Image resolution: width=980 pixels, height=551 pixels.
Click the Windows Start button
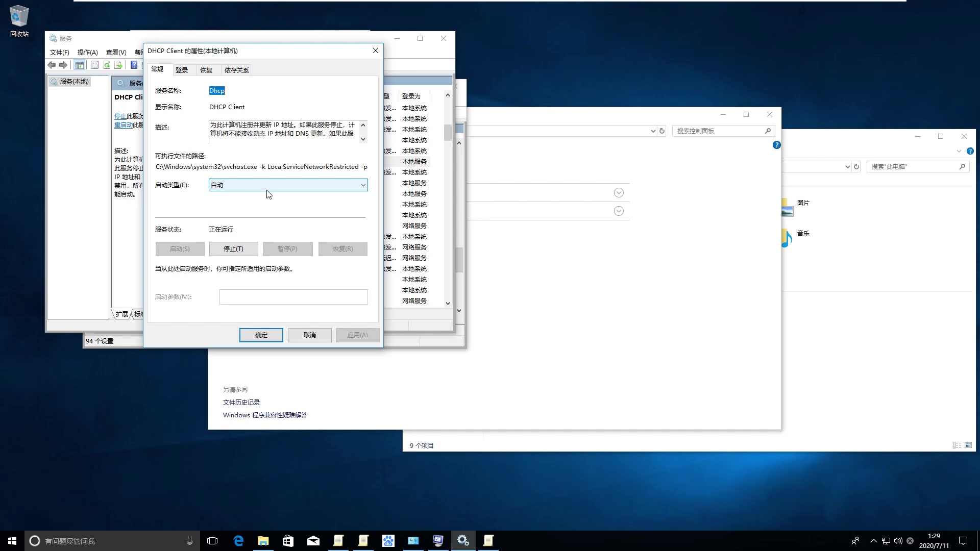point(12,541)
